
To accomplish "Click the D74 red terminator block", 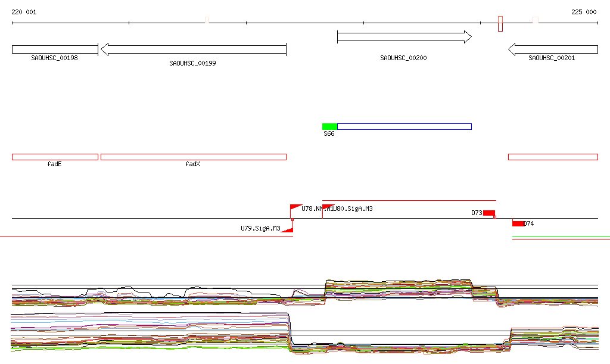I will pyautogui.click(x=518, y=223).
